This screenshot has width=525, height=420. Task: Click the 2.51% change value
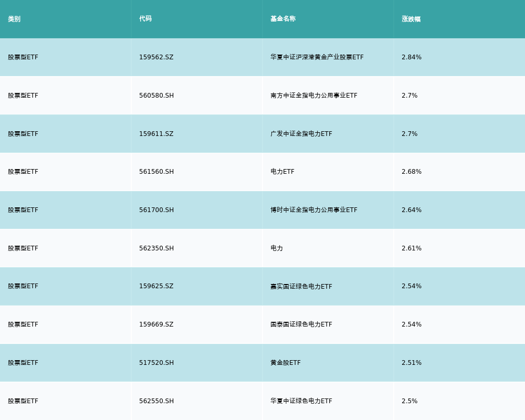pyautogui.click(x=412, y=363)
